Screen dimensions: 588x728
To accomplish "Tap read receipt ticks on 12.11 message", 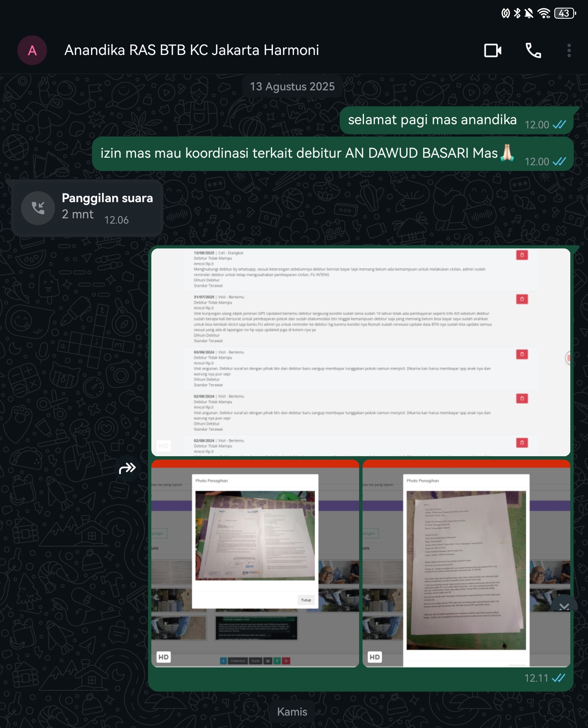I will [x=559, y=678].
